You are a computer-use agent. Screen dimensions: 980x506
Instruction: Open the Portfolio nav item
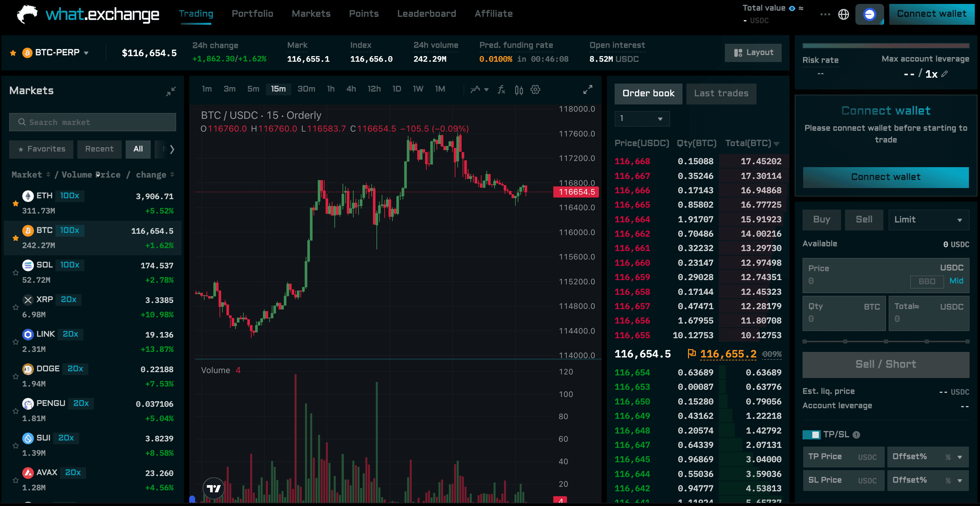pyautogui.click(x=252, y=14)
